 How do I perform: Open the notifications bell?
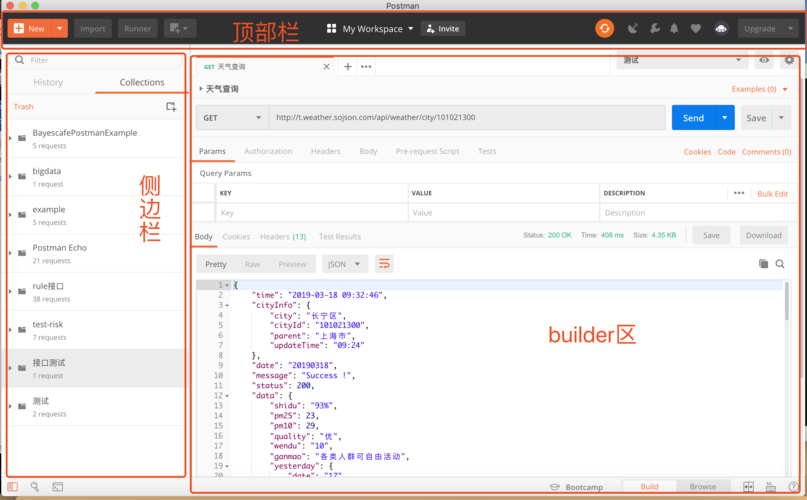(x=674, y=29)
